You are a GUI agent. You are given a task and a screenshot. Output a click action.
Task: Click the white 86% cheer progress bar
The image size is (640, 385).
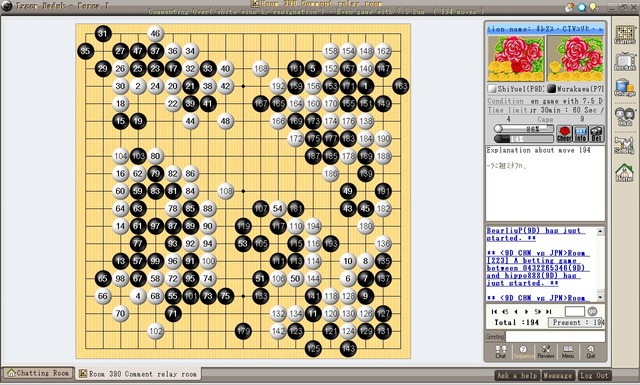coord(524,129)
